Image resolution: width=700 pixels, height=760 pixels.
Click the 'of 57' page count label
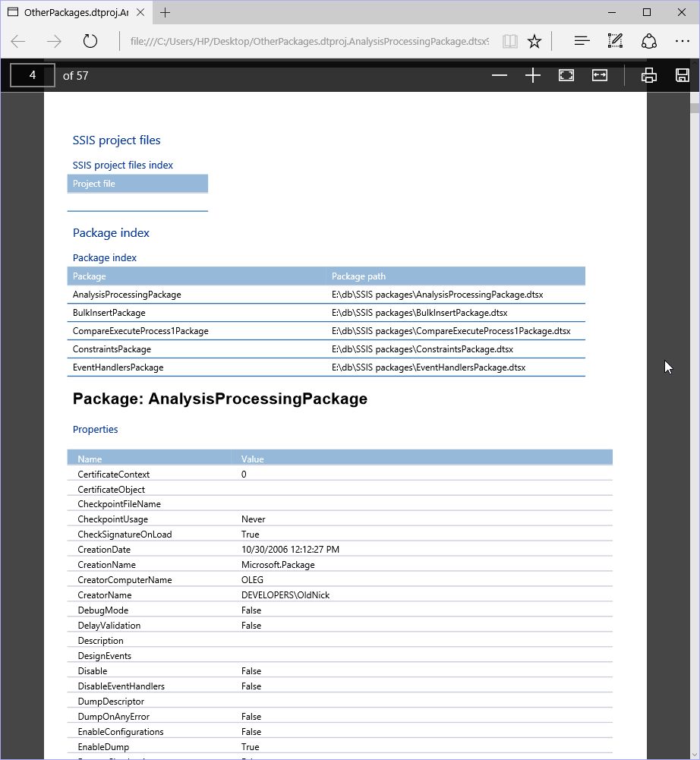(x=76, y=76)
